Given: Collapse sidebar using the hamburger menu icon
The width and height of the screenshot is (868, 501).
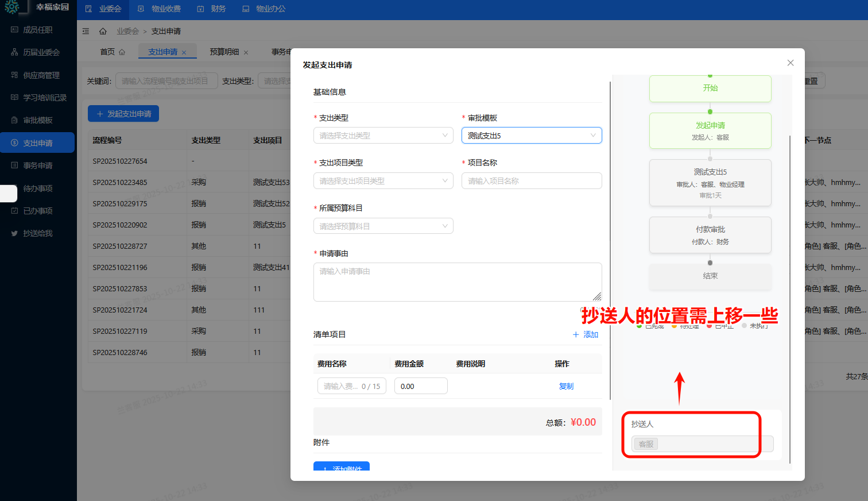Looking at the screenshot, I should pos(86,31).
